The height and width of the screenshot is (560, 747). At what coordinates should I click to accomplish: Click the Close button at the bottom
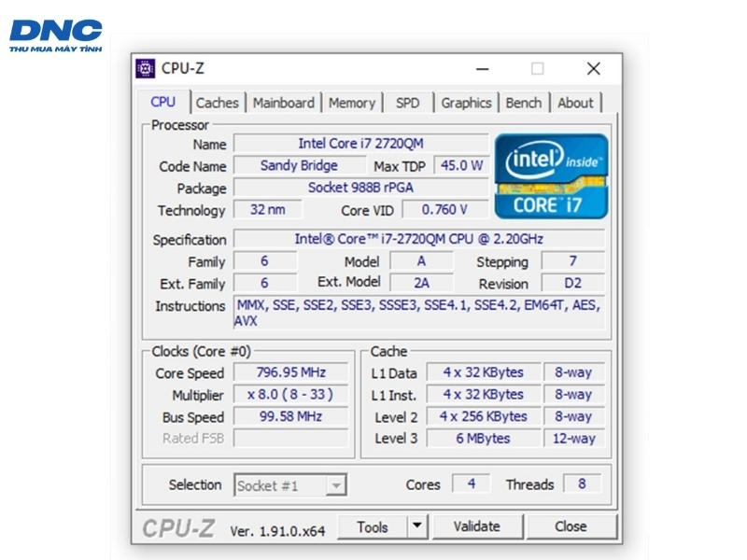pyautogui.click(x=571, y=526)
